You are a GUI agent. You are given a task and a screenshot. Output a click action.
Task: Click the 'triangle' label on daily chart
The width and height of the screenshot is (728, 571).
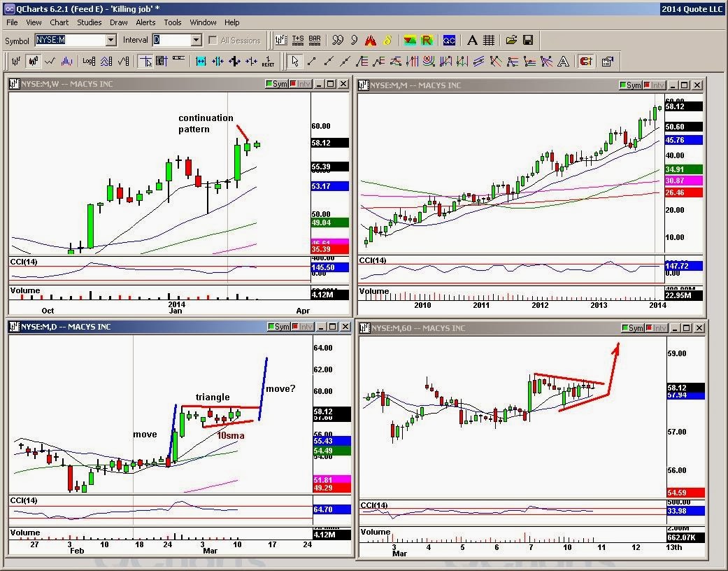point(213,397)
